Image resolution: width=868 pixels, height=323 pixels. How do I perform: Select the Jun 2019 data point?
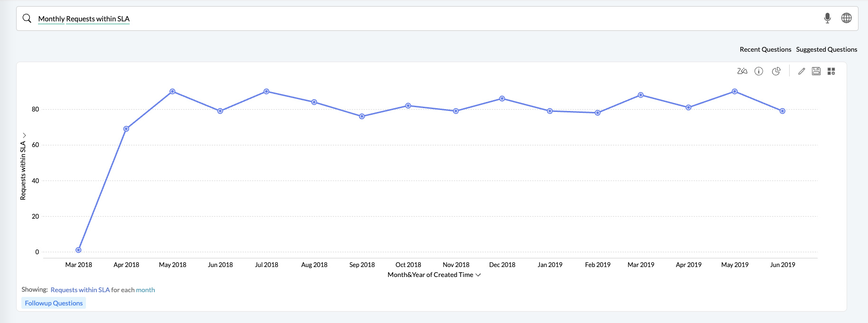tap(783, 111)
